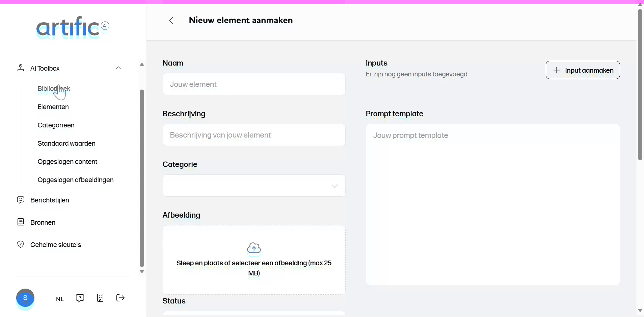Click the Input aanmaken button
This screenshot has width=644, height=317.
point(583,70)
